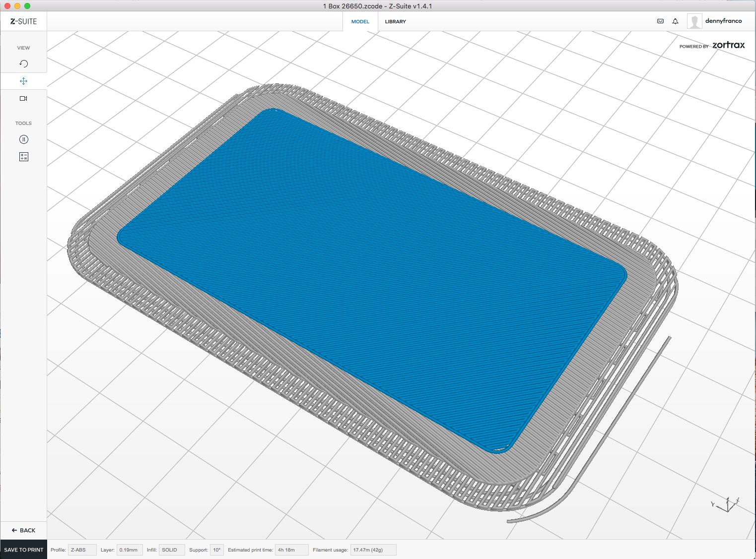Click the filament usage value

[x=373, y=550]
